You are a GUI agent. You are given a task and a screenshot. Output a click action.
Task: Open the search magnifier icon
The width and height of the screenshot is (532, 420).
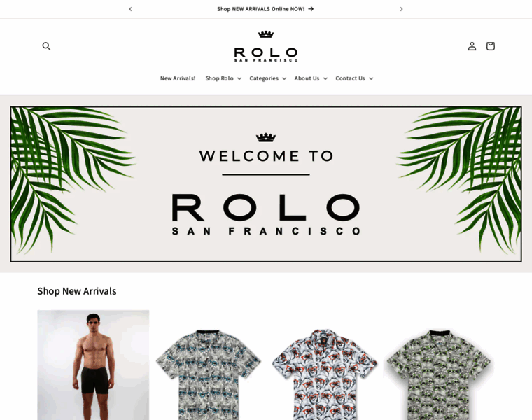pyautogui.click(x=46, y=46)
